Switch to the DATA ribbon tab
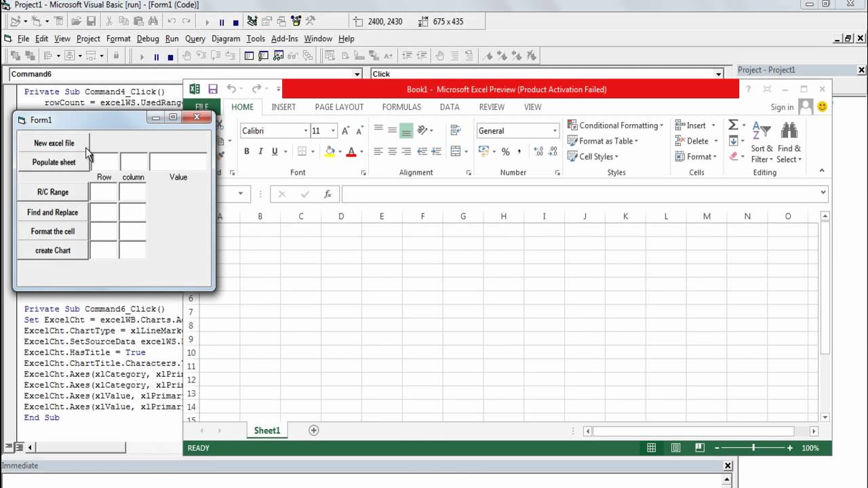This screenshot has width=868, height=488. click(x=450, y=107)
